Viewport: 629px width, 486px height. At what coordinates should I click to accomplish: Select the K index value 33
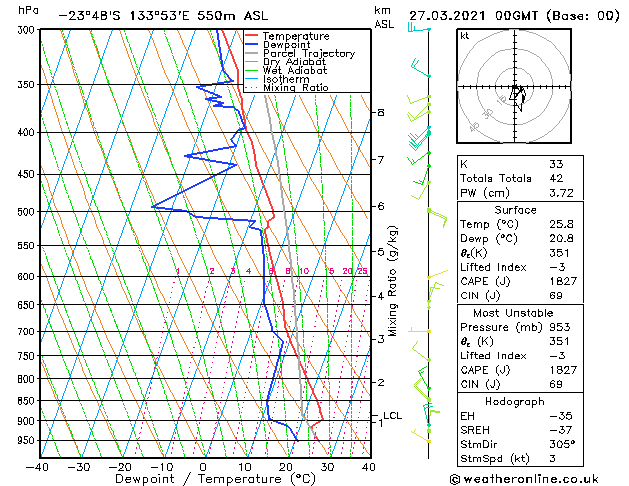pos(556,164)
